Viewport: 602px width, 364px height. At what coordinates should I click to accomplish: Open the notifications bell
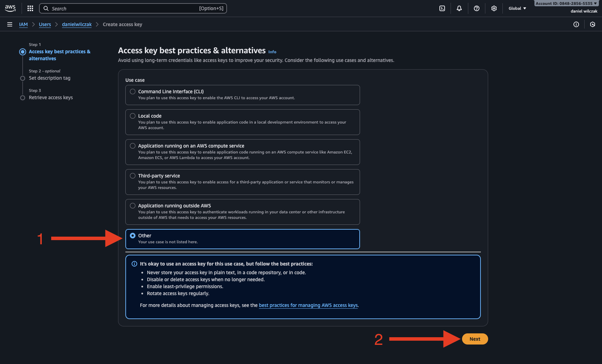[x=459, y=8]
